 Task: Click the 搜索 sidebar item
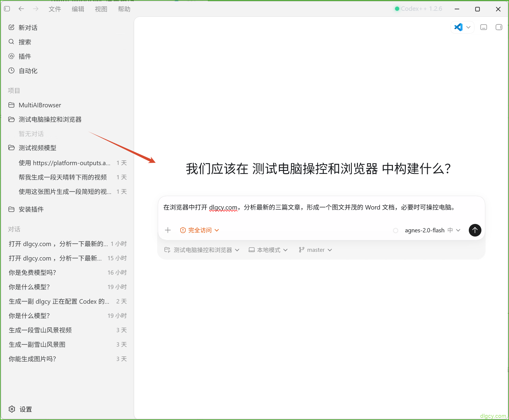[x=67, y=42]
